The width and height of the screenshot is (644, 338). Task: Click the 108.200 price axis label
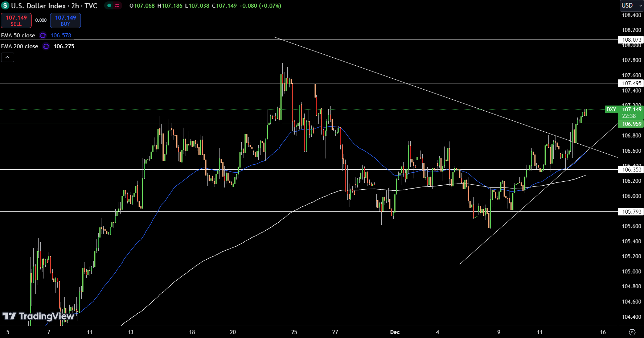coord(631,30)
